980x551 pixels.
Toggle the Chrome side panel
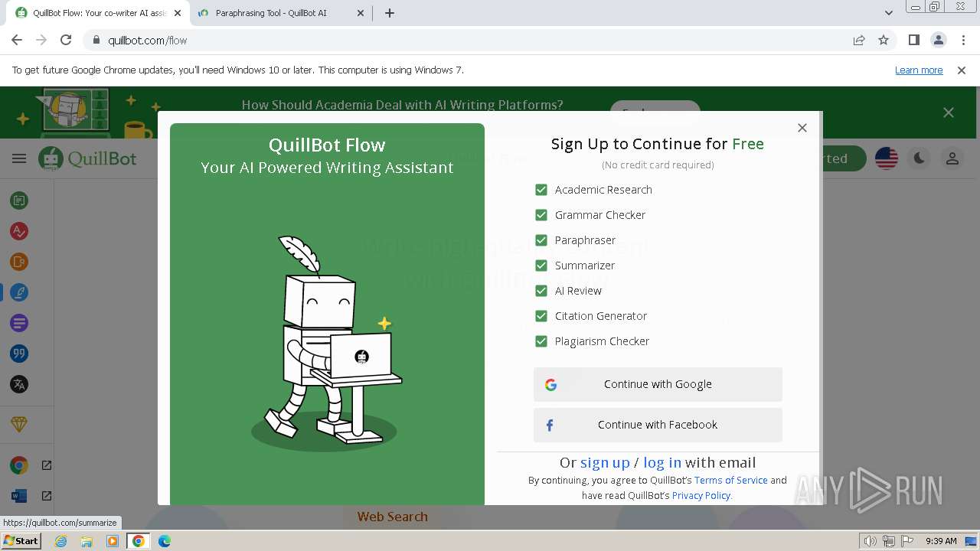913,40
